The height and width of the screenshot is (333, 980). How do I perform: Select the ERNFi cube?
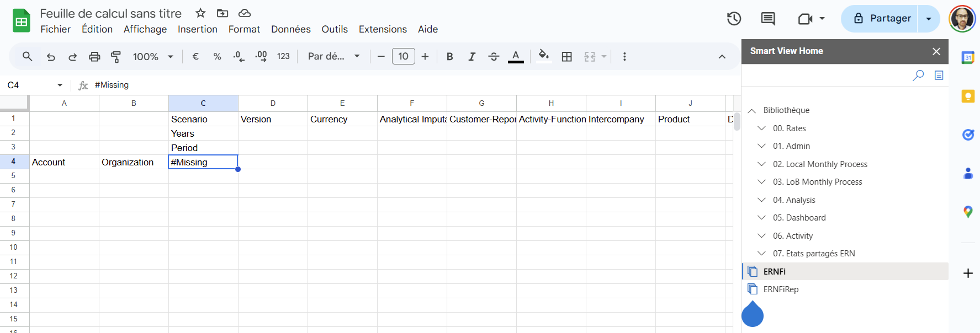coord(845,271)
